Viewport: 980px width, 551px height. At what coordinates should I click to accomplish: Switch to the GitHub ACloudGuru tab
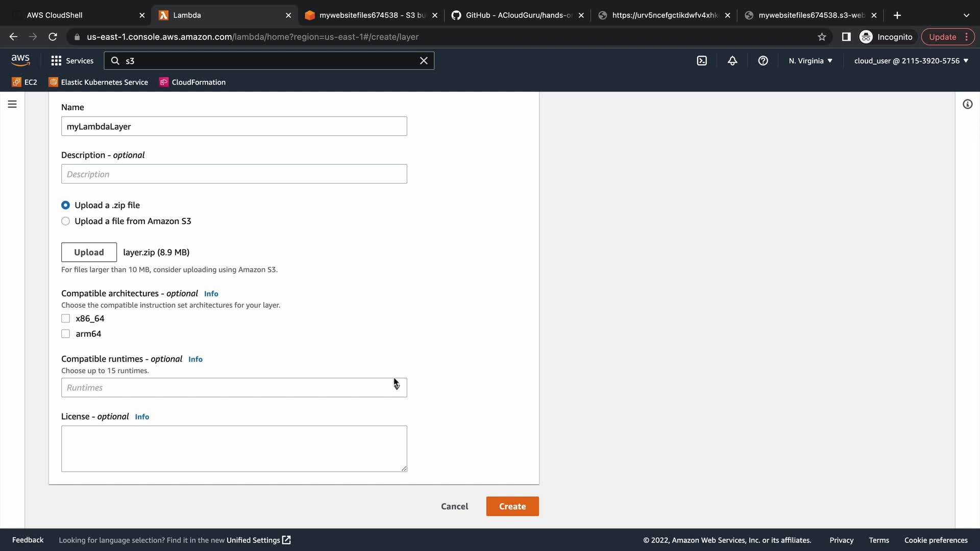tap(516, 15)
